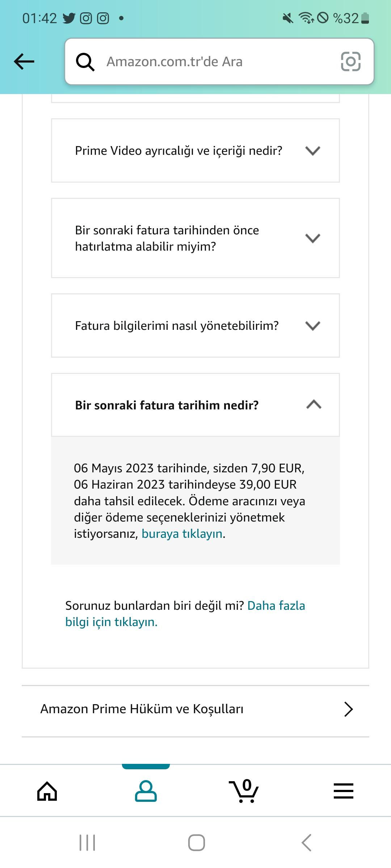391x868 pixels.
Task: Tap the chevron beside Hüküm ve Koşulları
Action: click(x=348, y=709)
